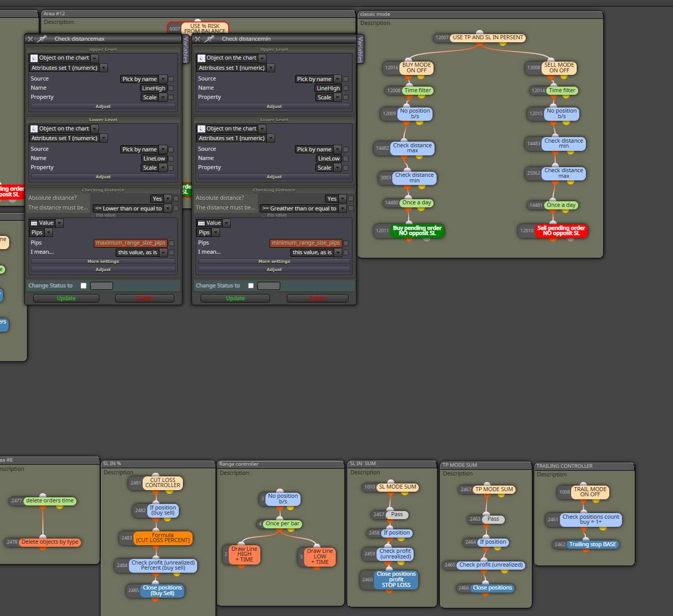
Task: Select the SELL MODE ON OFF block
Action: [559, 68]
